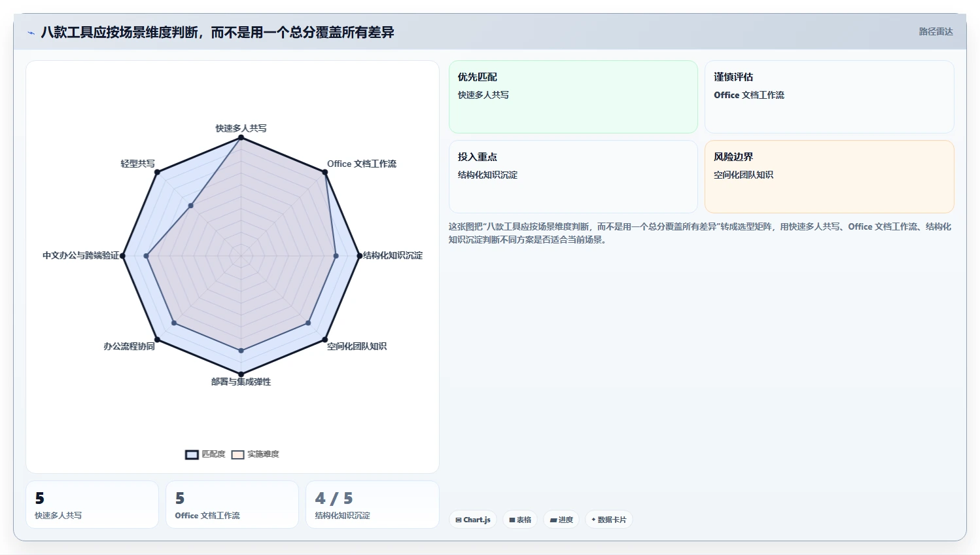Click the 进度 tag chip
The width and height of the screenshot is (980, 555).
(561, 520)
